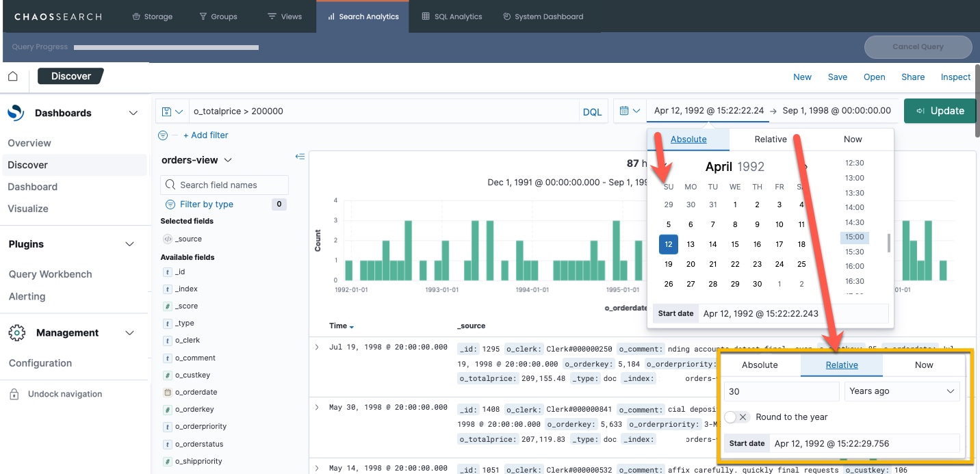Open the System Dashboard tab

[543, 16]
